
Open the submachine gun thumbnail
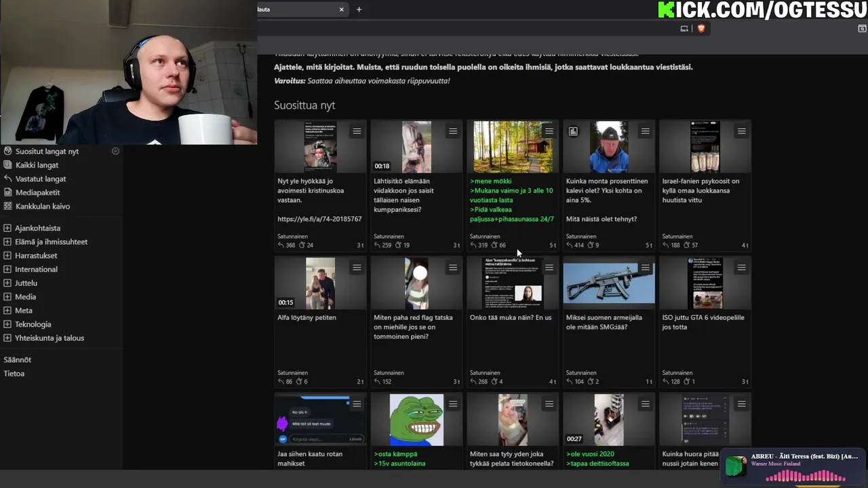[x=609, y=283]
